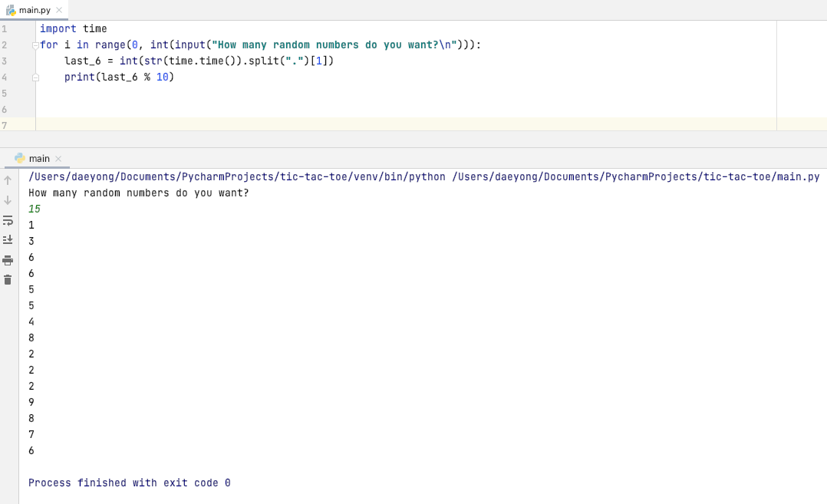Select the green '15' input value in console
Viewport: 827px width, 504px height.
33,209
